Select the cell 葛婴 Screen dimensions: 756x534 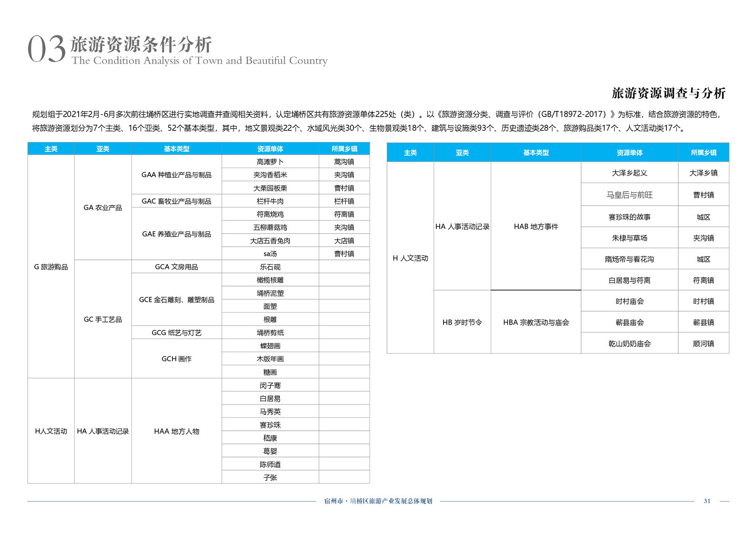(270, 451)
